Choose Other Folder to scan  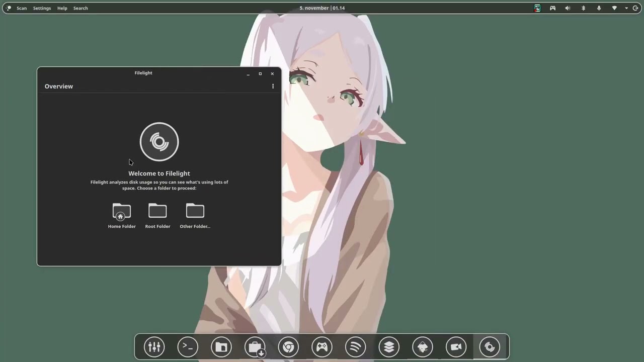[x=195, y=216]
